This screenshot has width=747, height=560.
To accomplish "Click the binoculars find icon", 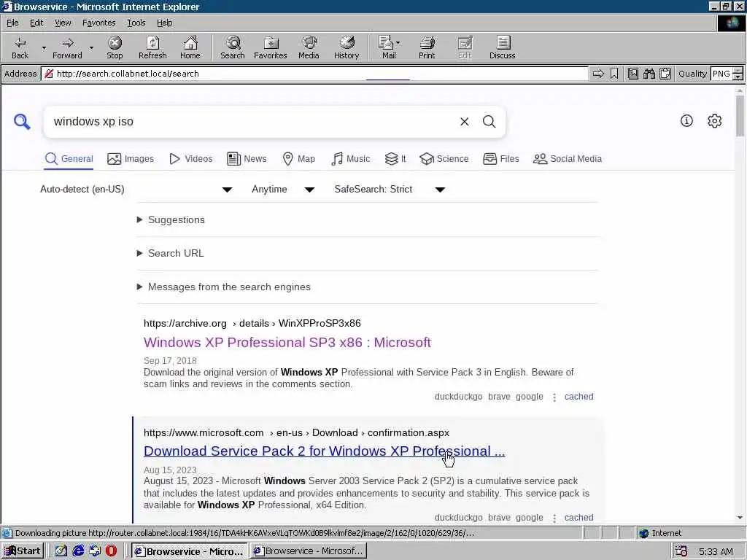I will tap(649, 74).
